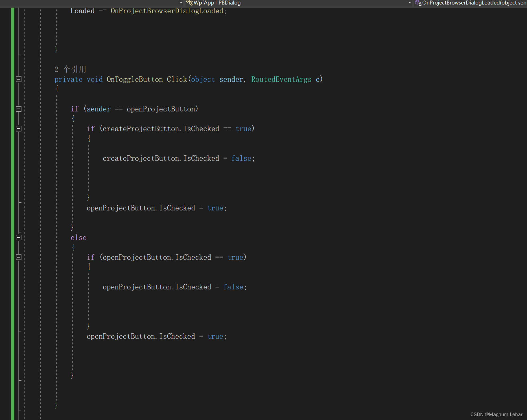The width and height of the screenshot is (527, 420).
Task: Click OnProjectBrowserDialogLoaded in the Loaded assignment line
Action: 168,11
